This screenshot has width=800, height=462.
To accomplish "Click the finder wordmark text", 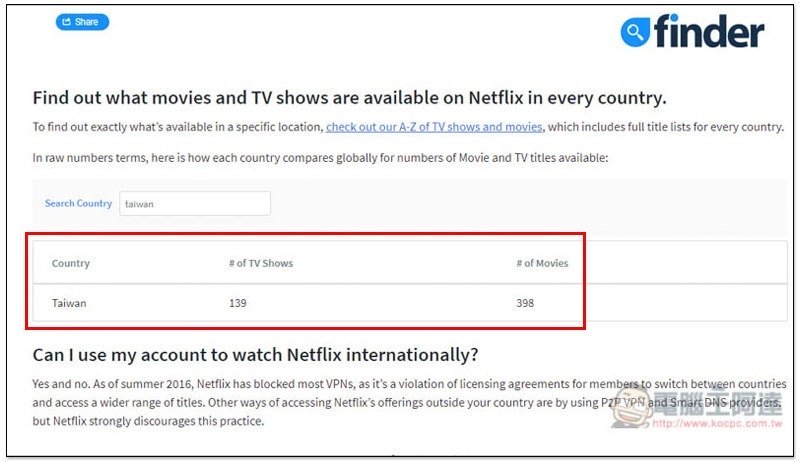I will (708, 32).
